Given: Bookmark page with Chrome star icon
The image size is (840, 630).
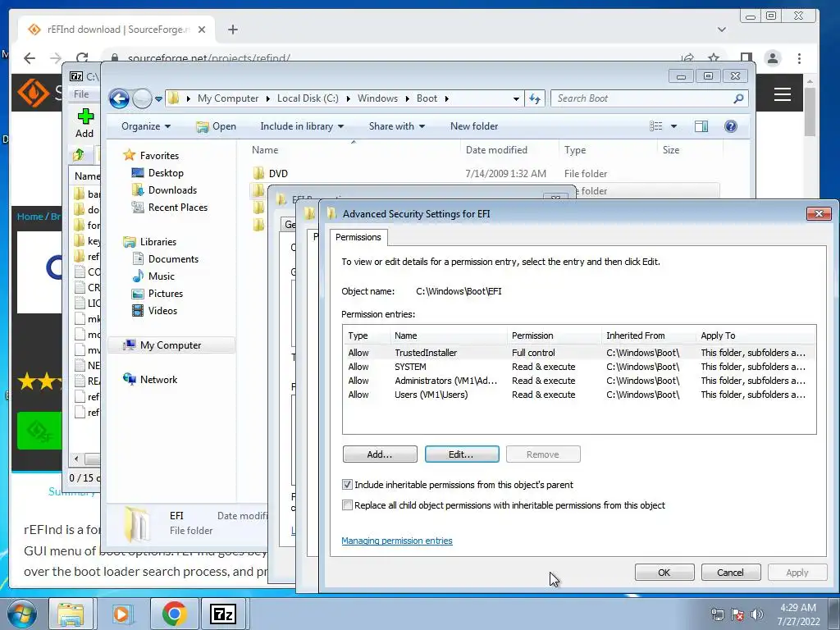Looking at the screenshot, I should (714, 58).
